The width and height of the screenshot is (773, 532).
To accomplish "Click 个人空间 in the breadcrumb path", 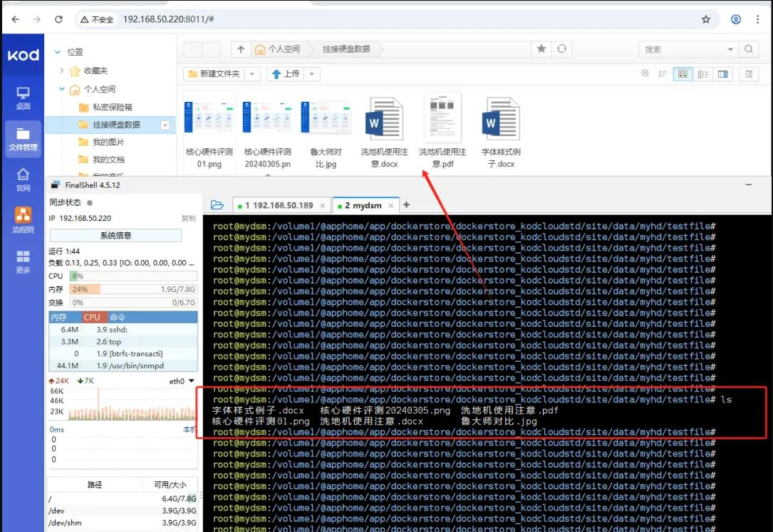I will [x=278, y=49].
